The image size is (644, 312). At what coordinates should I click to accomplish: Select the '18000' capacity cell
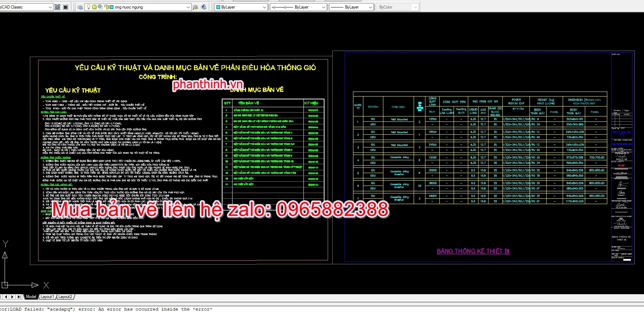(433, 132)
